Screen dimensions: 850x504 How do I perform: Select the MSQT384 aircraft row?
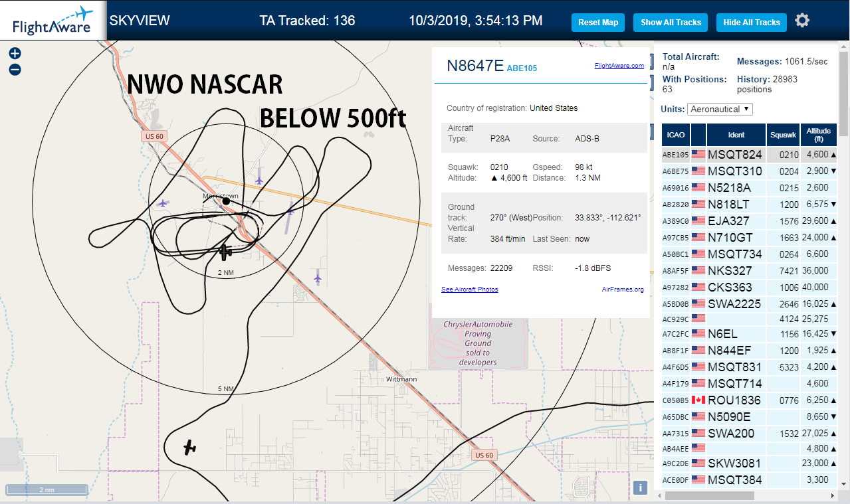point(750,480)
